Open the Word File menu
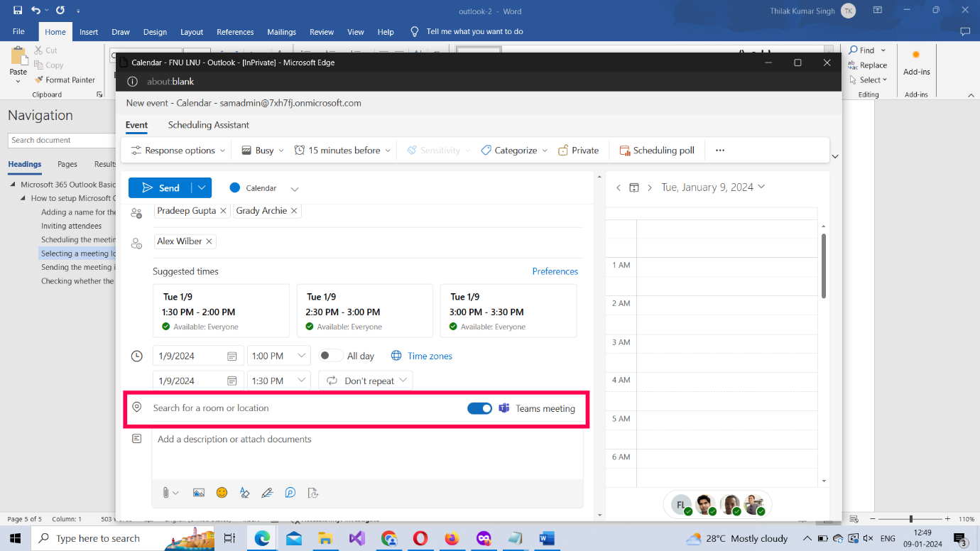This screenshot has width=980, height=551. pyautogui.click(x=18, y=32)
